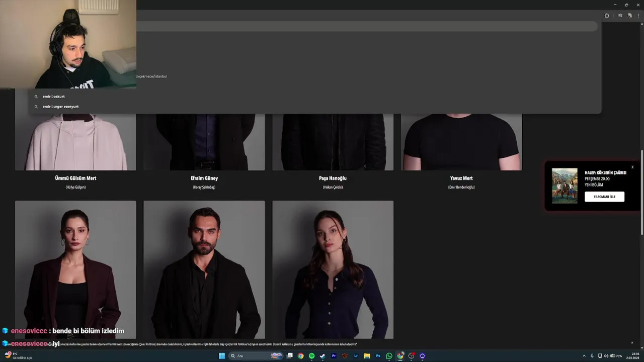Open Paşa Hanoğlu character name

click(333, 178)
